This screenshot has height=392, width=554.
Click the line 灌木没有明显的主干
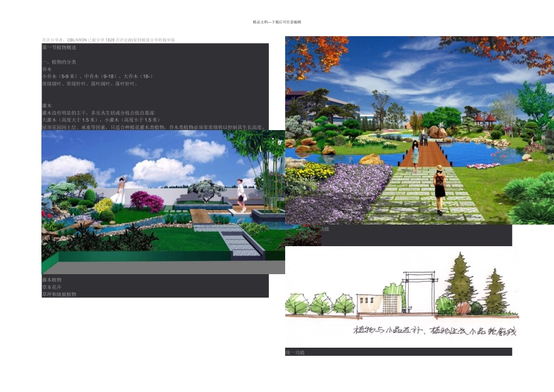98,113
